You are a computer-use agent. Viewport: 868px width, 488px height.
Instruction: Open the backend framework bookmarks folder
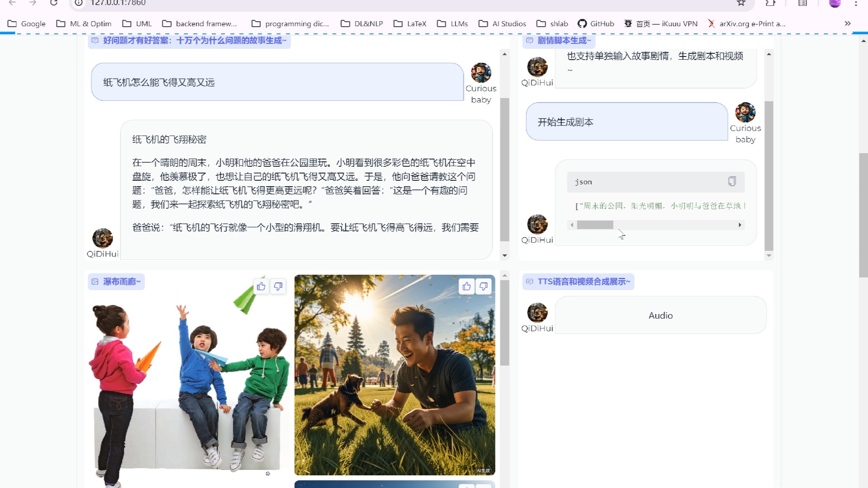tap(199, 23)
